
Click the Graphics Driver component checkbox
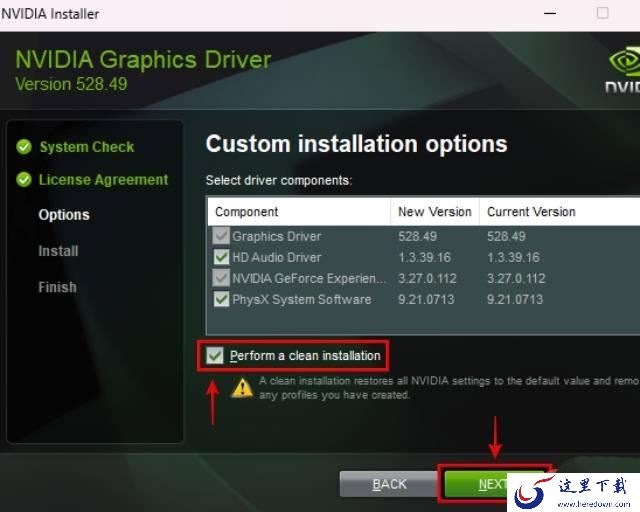[x=221, y=236]
